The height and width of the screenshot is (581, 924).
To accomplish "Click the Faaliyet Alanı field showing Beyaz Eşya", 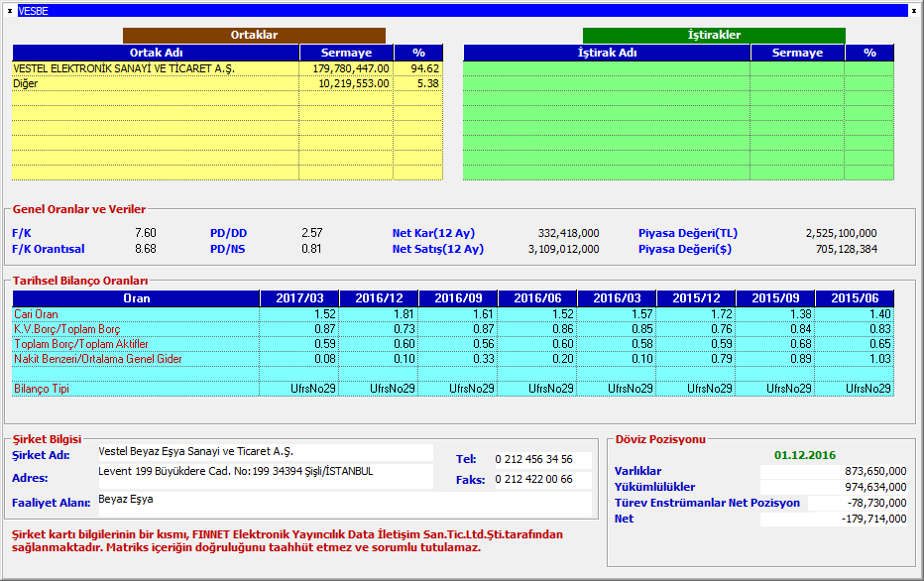I will (344, 504).
